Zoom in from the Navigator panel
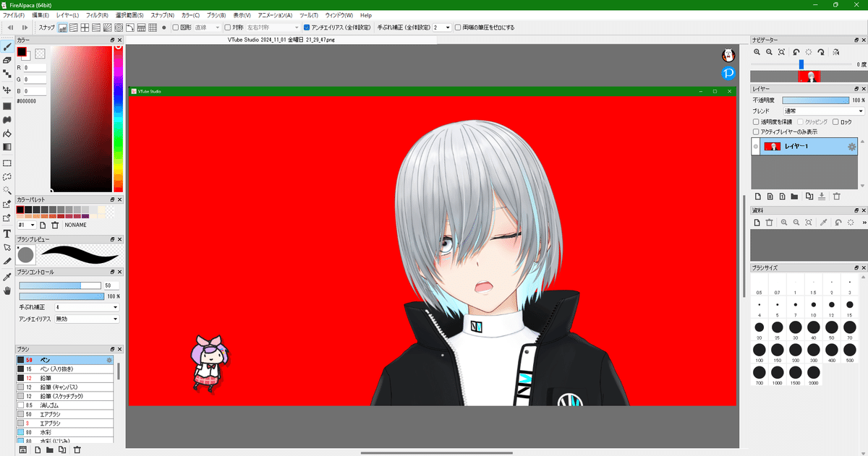Viewport: 868px width, 456px height. click(x=757, y=52)
